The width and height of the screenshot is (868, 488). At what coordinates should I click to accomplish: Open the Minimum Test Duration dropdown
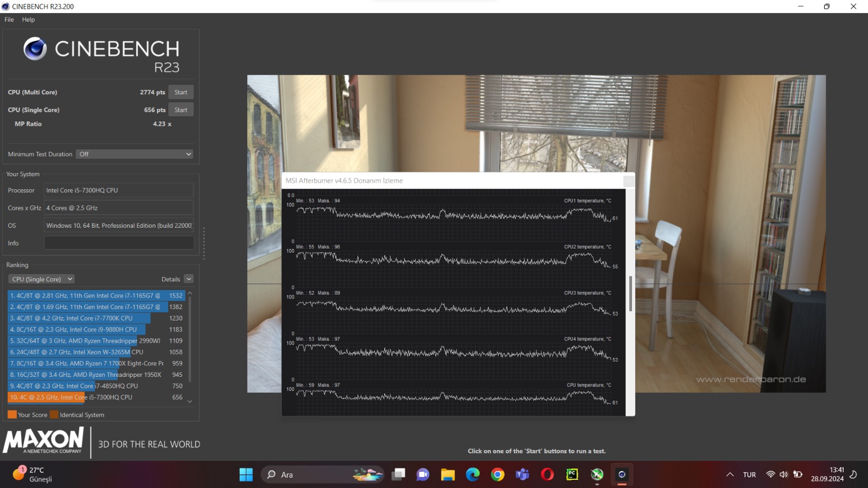point(135,154)
